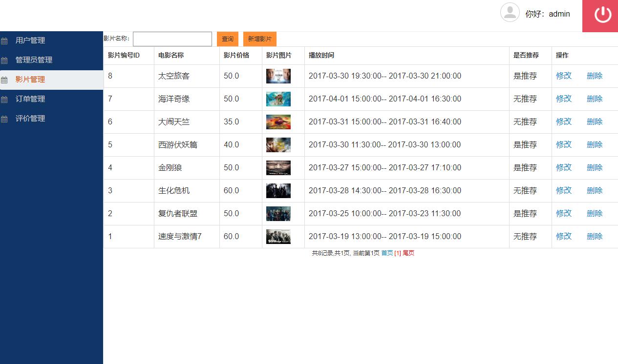Screen dimensions: 618x364
Task: Click calendar icon beside 影片管理
Action: click(x=4, y=80)
